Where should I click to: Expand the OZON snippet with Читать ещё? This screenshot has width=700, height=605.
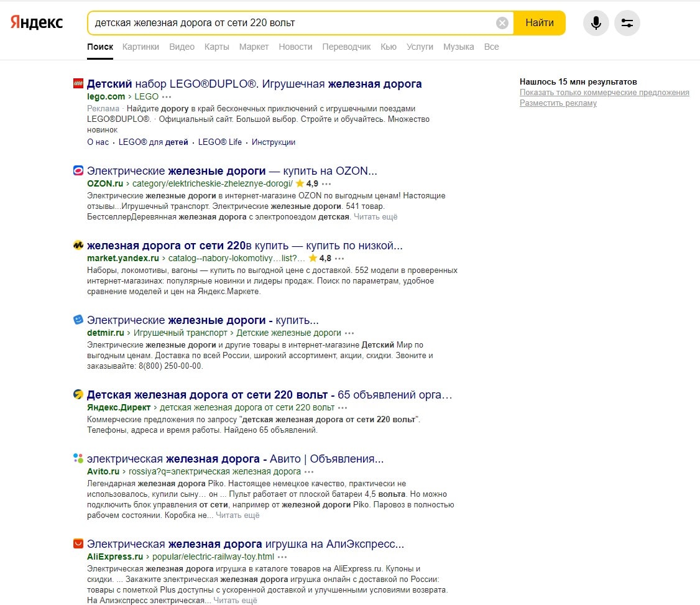point(375,217)
